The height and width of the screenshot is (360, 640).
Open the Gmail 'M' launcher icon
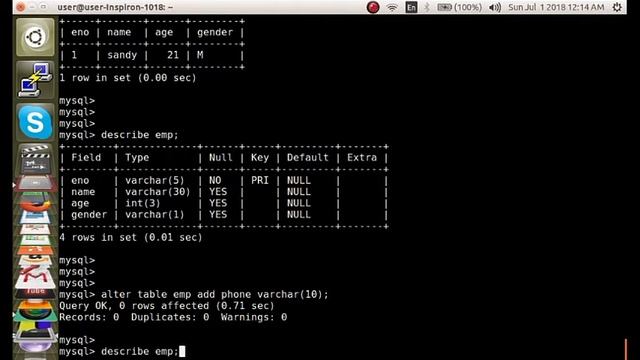click(x=35, y=277)
